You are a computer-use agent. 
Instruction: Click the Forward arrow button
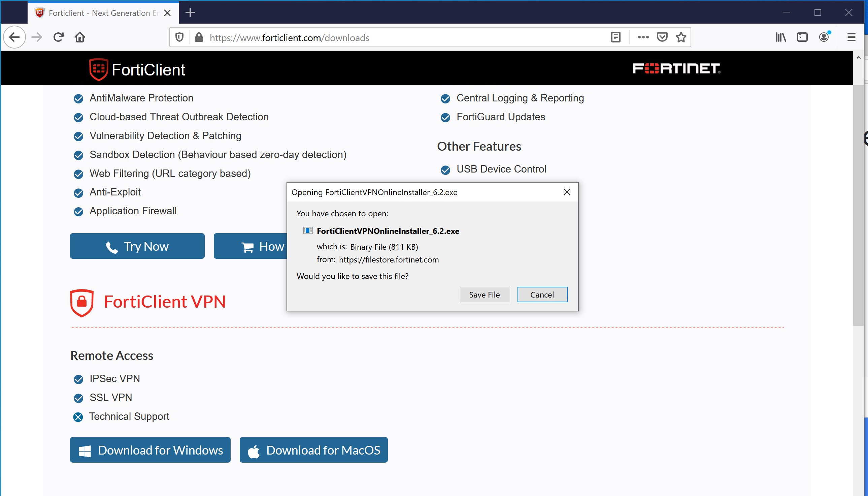[37, 37]
